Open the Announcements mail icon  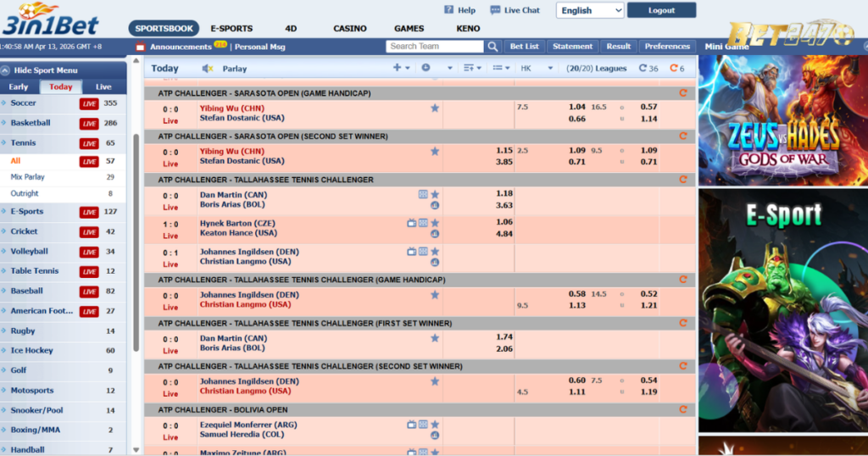(x=140, y=47)
